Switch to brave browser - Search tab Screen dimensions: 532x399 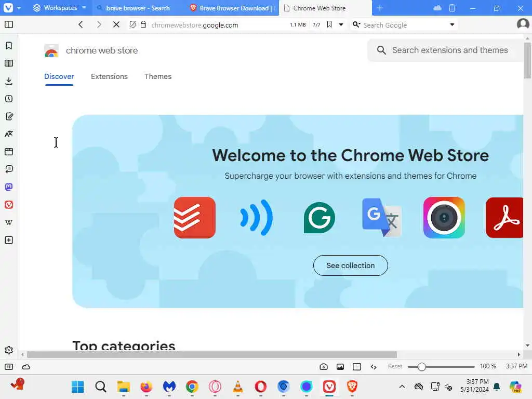click(x=138, y=8)
